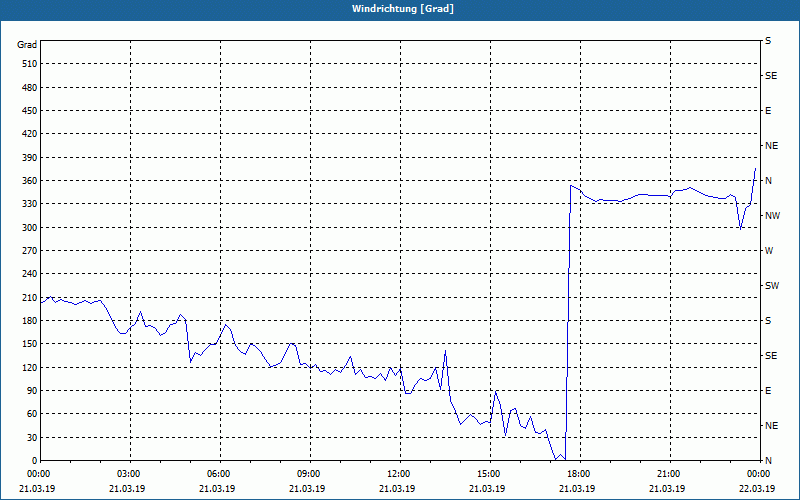Click the NE compass label level with 390
The image size is (800, 500).
771,146
